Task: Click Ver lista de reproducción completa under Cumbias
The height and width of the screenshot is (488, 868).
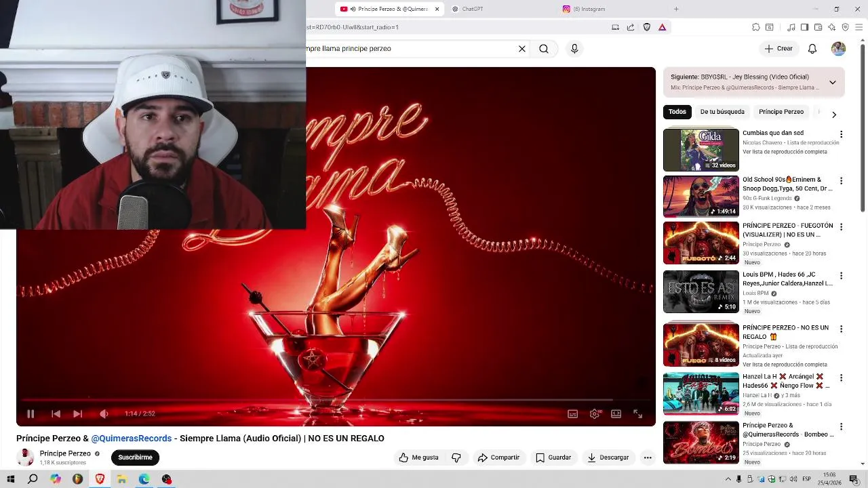Action: (785, 152)
